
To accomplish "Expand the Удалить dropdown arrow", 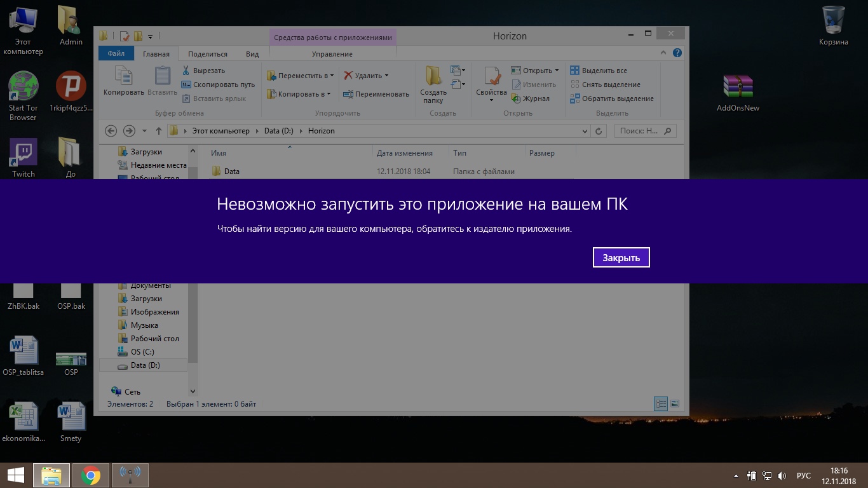I will coord(386,76).
